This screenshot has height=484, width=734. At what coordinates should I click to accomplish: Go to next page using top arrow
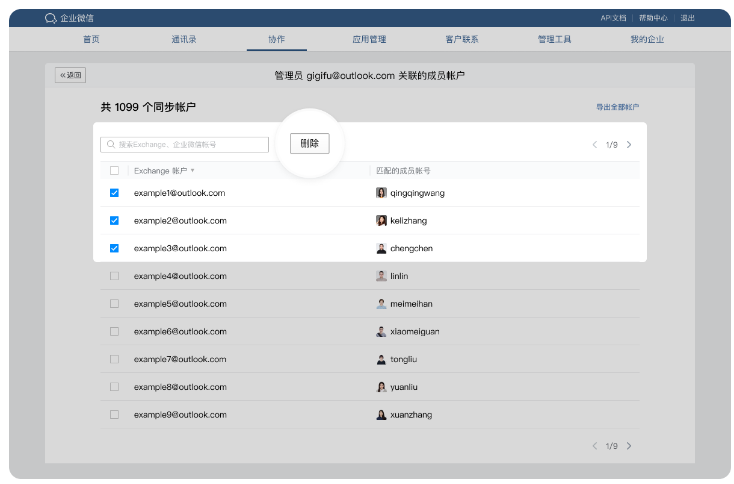pyautogui.click(x=629, y=145)
